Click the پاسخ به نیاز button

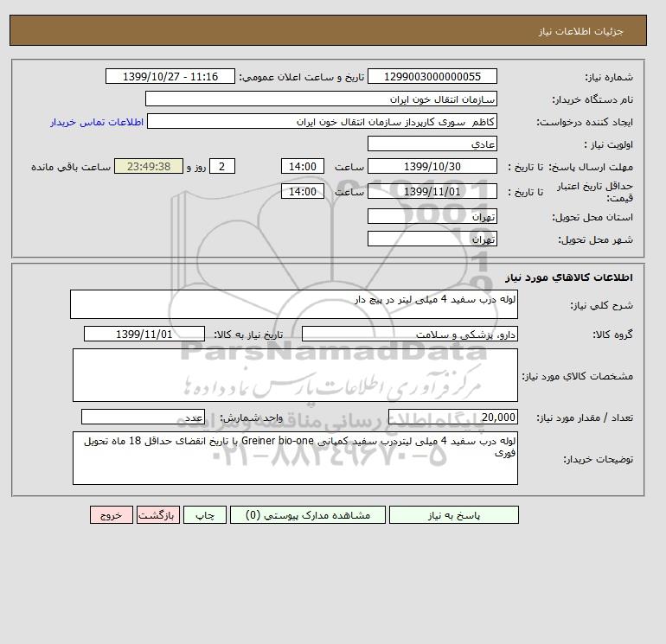pos(453,515)
